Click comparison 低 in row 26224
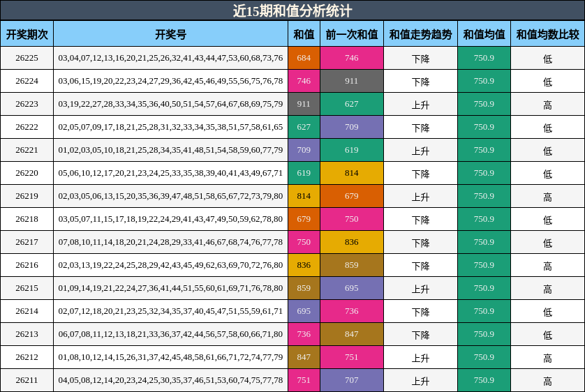585x392 pixels. tap(547, 82)
